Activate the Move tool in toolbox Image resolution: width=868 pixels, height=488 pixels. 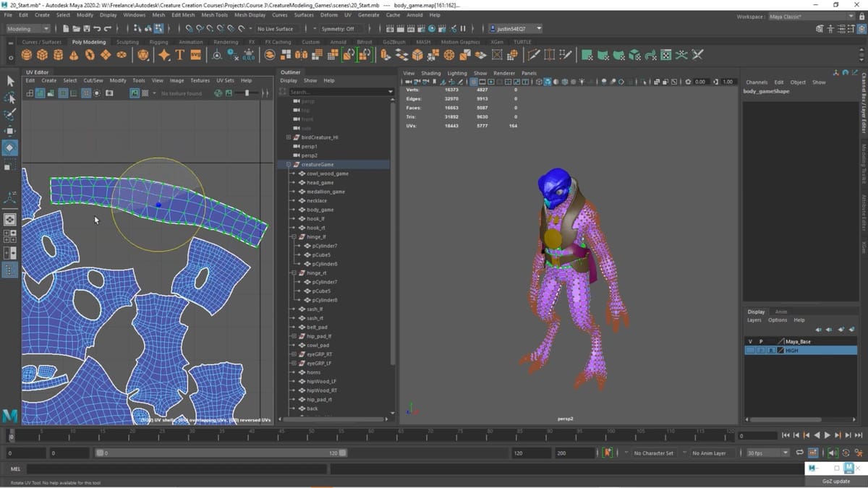pyautogui.click(x=10, y=131)
